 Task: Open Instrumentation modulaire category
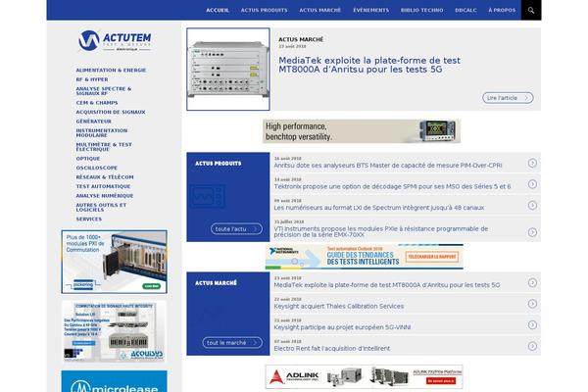tap(102, 133)
